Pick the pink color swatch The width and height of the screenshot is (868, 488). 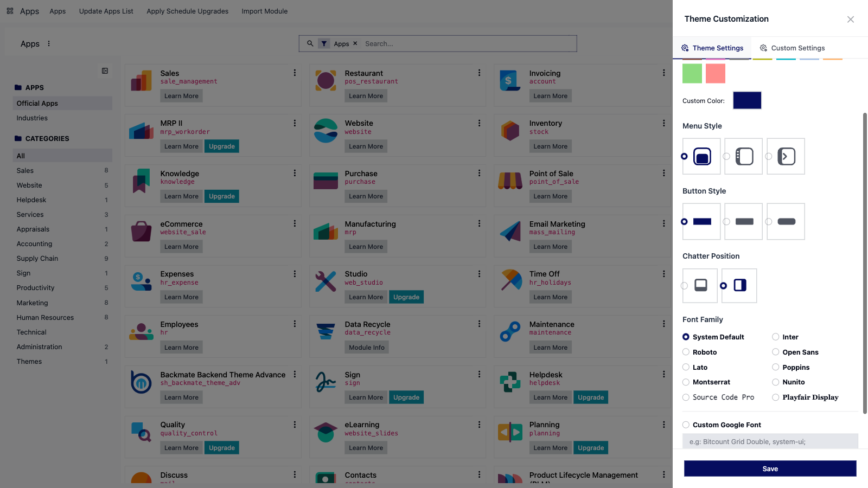pyautogui.click(x=716, y=73)
